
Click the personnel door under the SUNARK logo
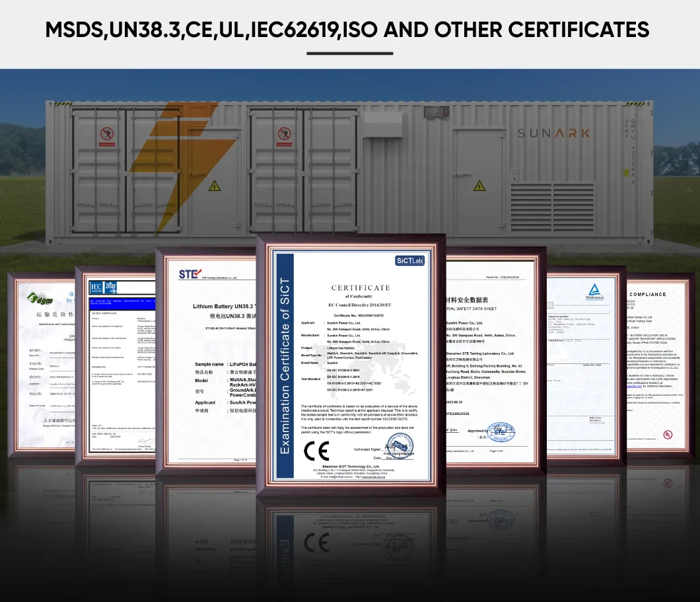coord(478,181)
